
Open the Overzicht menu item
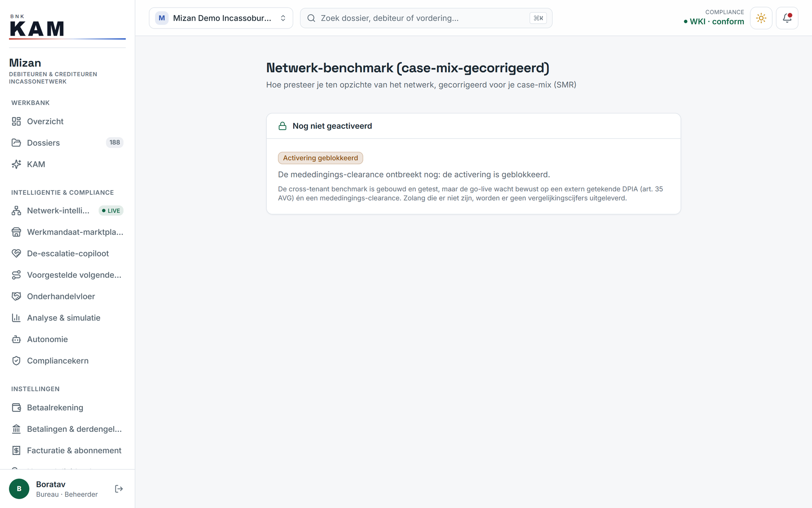click(x=67, y=121)
